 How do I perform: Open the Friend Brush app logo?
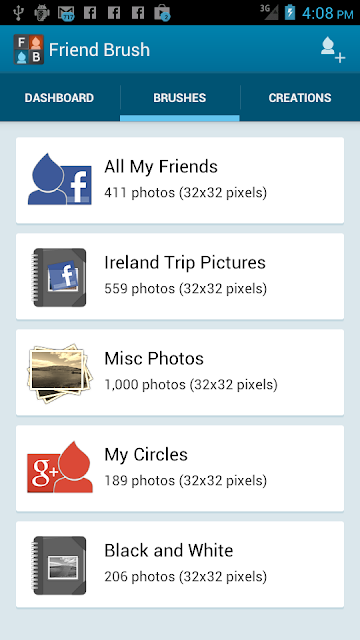tap(29, 49)
